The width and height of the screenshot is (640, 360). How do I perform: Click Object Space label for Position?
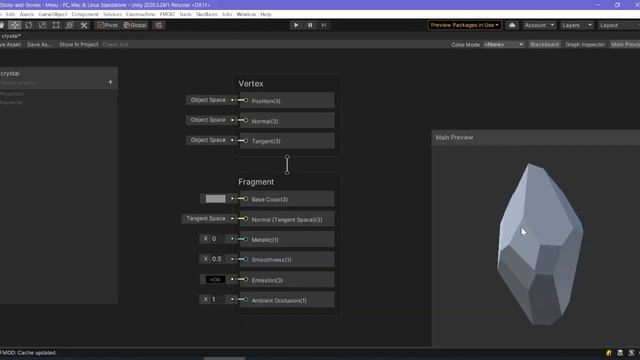pos(208,100)
